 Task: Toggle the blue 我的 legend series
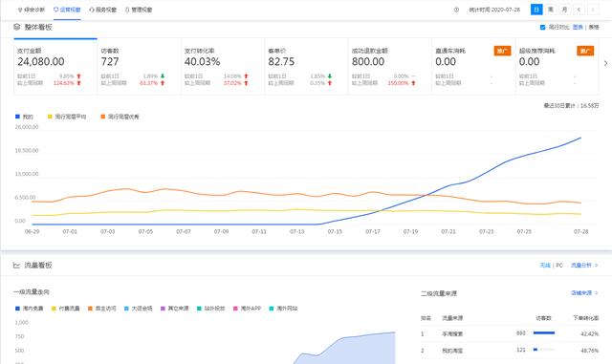[x=24, y=117]
